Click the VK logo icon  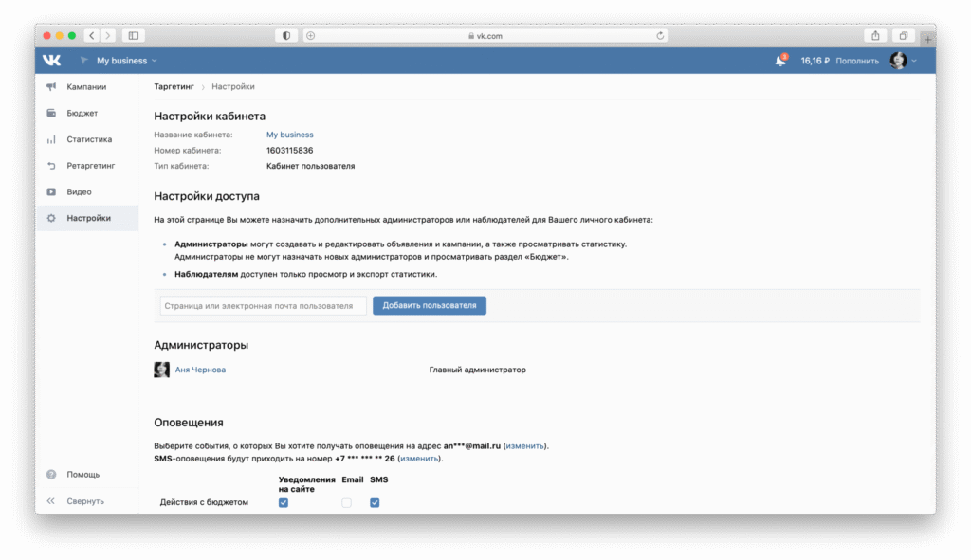pos(51,61)
